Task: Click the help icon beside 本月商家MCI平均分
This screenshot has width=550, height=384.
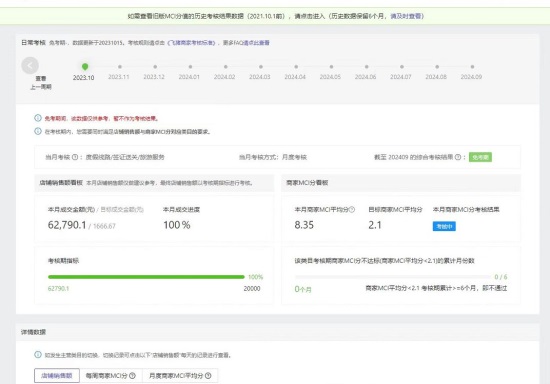Action: pyautogui.click(x=352, y=209)
